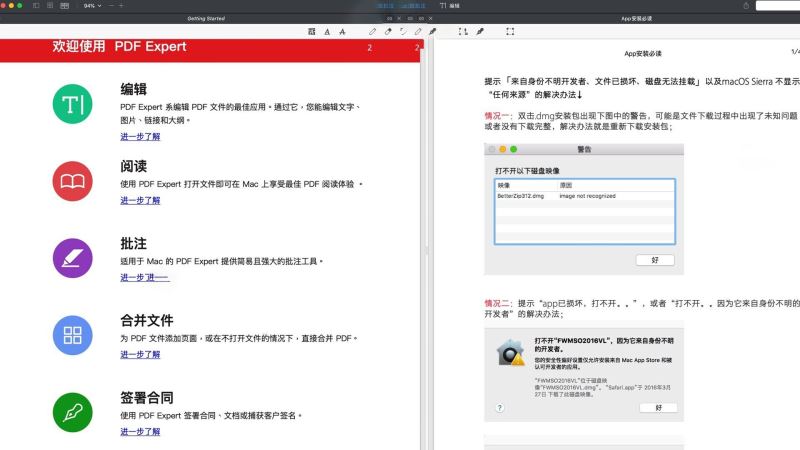This screenshot has height=450, width=800.
Task: Select the marker tool with dark tip
Action: click(x=433, y=32)
